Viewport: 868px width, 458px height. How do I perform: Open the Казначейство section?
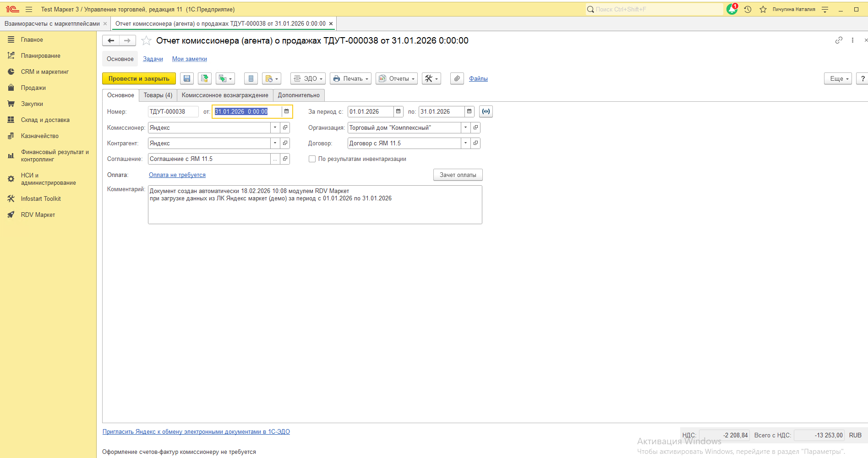[x=40, y=136]
